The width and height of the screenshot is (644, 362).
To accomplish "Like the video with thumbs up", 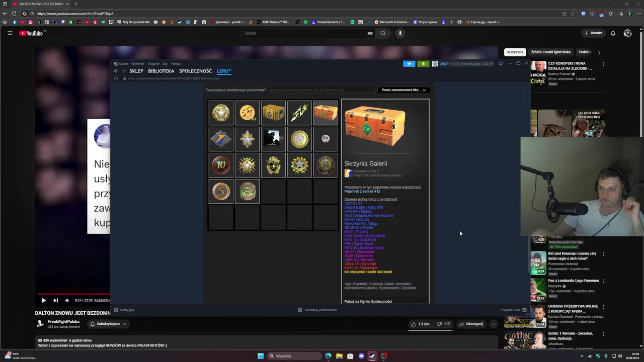I will pyautogui.click(x=420, y=324).
